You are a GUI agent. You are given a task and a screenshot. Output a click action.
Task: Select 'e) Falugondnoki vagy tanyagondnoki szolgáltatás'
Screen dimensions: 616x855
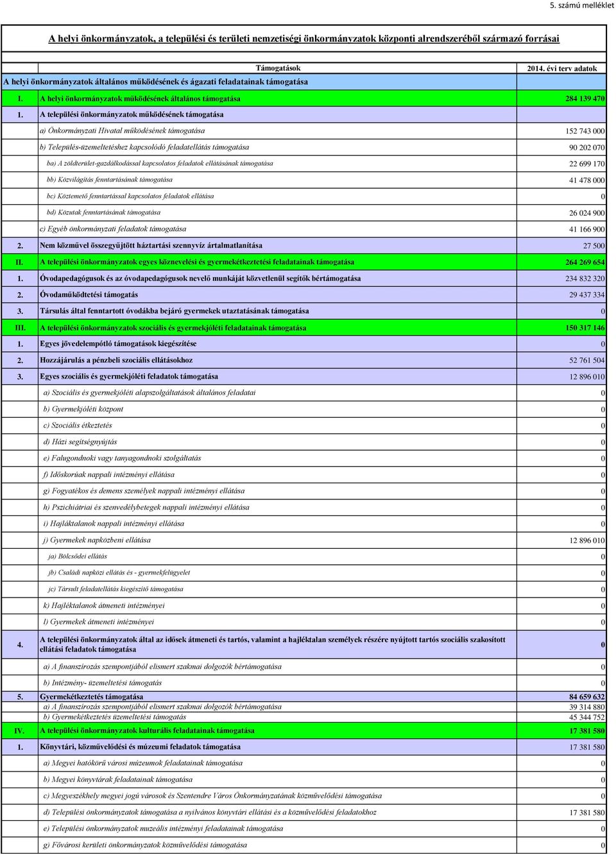[123, 458]
